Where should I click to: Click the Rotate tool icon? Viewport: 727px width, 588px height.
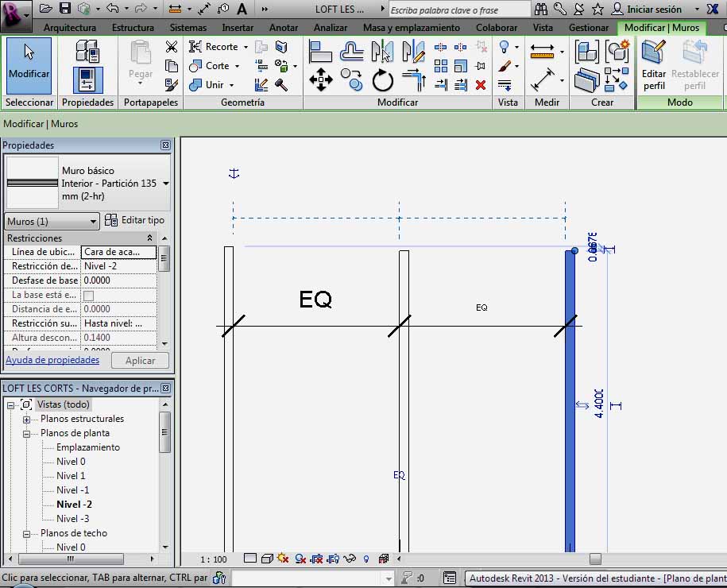(383, 79)
